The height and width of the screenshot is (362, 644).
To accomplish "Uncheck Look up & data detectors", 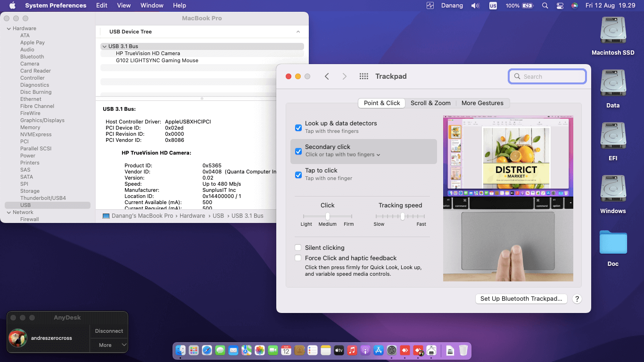I will (298, 128).
